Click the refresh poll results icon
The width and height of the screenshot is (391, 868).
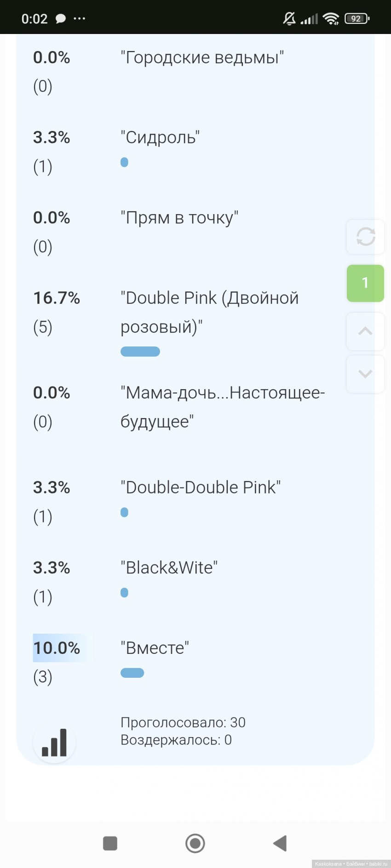365,237
